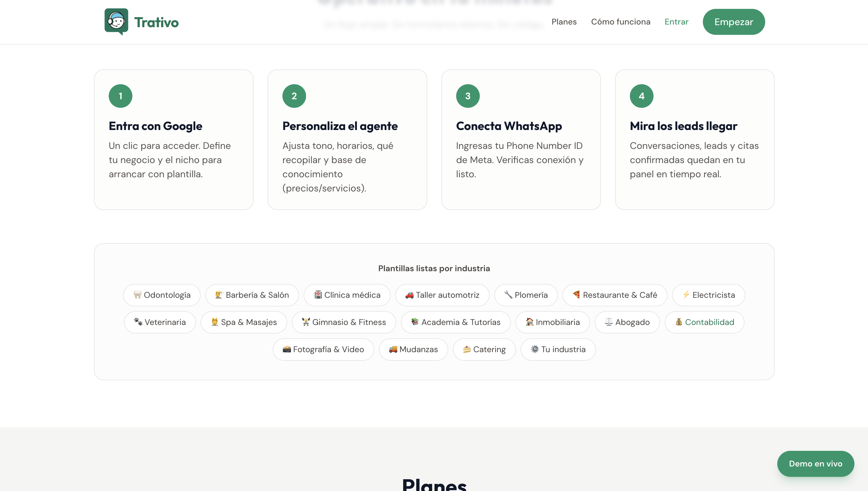Pick the Restaurante & Café pizza template
The image size is (868, 491).
coord(615,295)
